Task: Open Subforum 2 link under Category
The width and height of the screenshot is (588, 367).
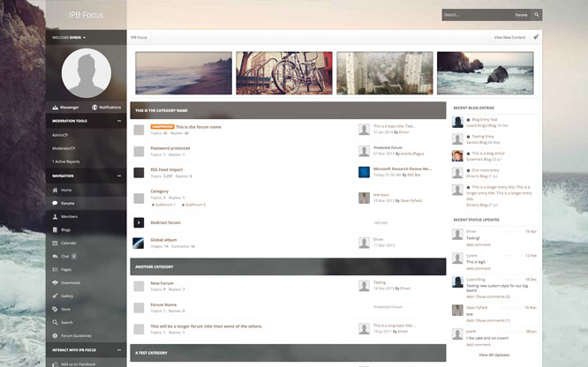Action: point(195,205)
